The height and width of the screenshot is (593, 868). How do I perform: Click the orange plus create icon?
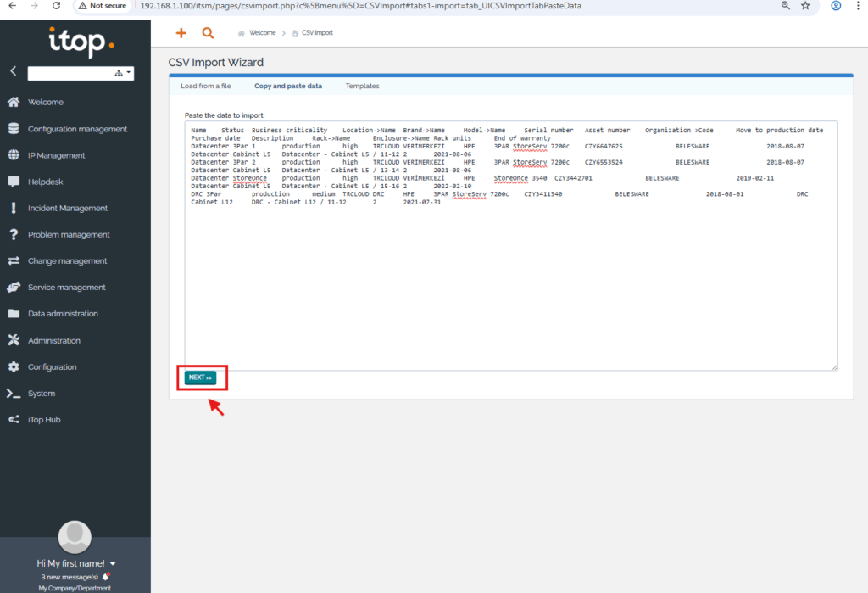(x=180, y=33)
